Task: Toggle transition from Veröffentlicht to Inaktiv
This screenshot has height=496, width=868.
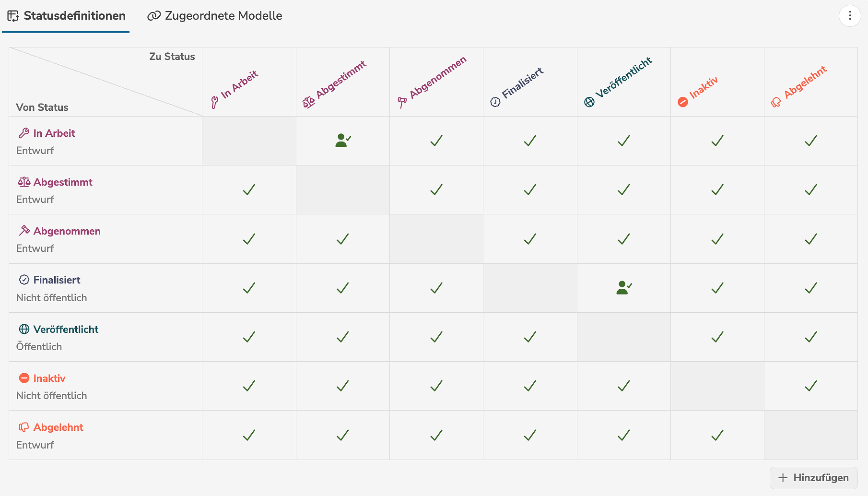Action: click(717, 337)
